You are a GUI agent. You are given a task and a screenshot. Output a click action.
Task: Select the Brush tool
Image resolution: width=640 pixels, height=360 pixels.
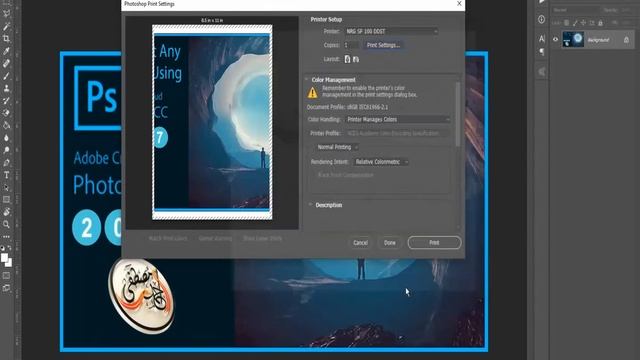[x=7, y=76]
